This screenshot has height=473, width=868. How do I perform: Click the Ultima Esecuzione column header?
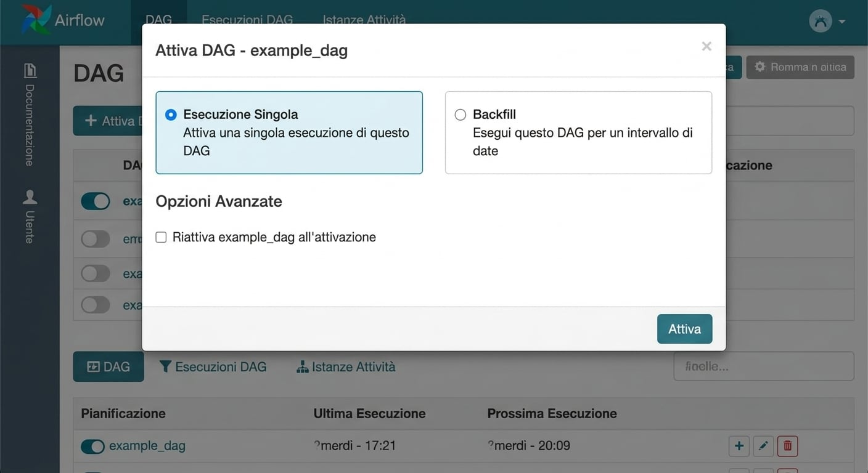(x=369, y=413)
